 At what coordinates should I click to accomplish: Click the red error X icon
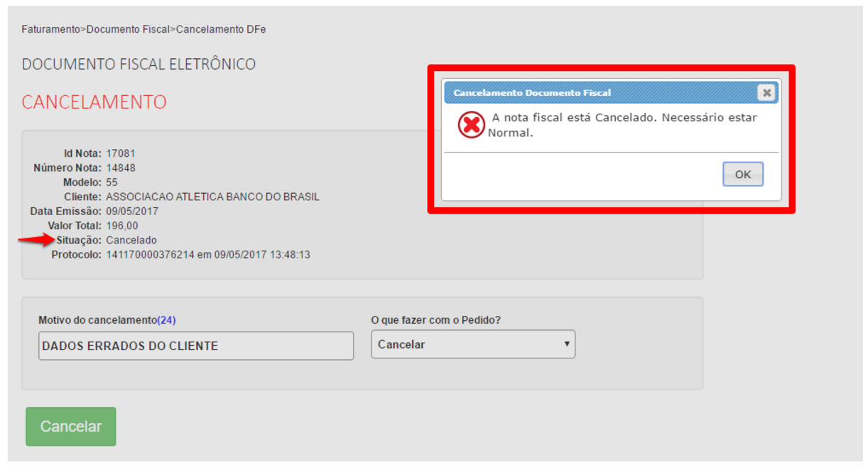click(x=471, y=125)
